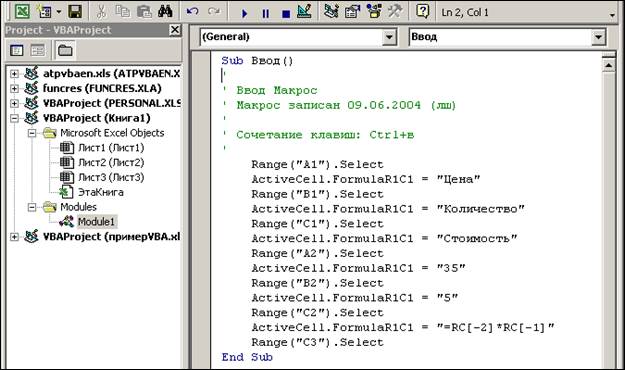This screenshot has width=625, height=370.
Task: Click the Range("A1").Select line
Action: click(317, 164)
